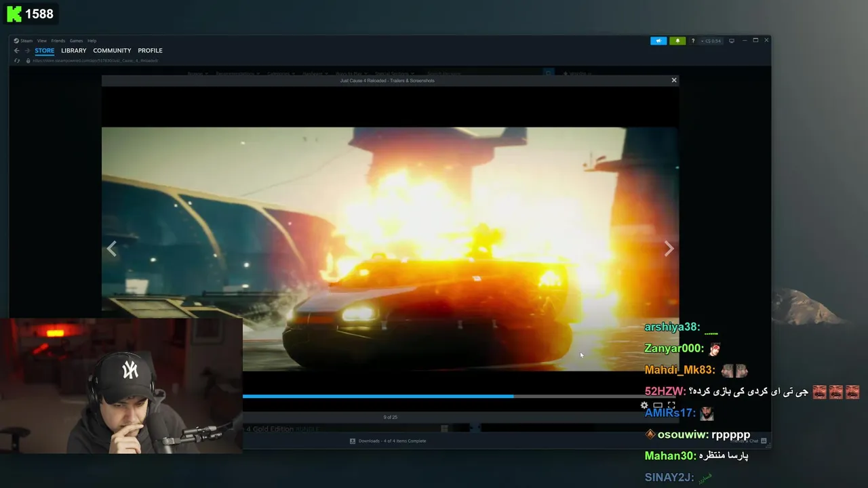Show next trailer or screenshot
Screen dimensions: 868x488
tap(669, 249)
